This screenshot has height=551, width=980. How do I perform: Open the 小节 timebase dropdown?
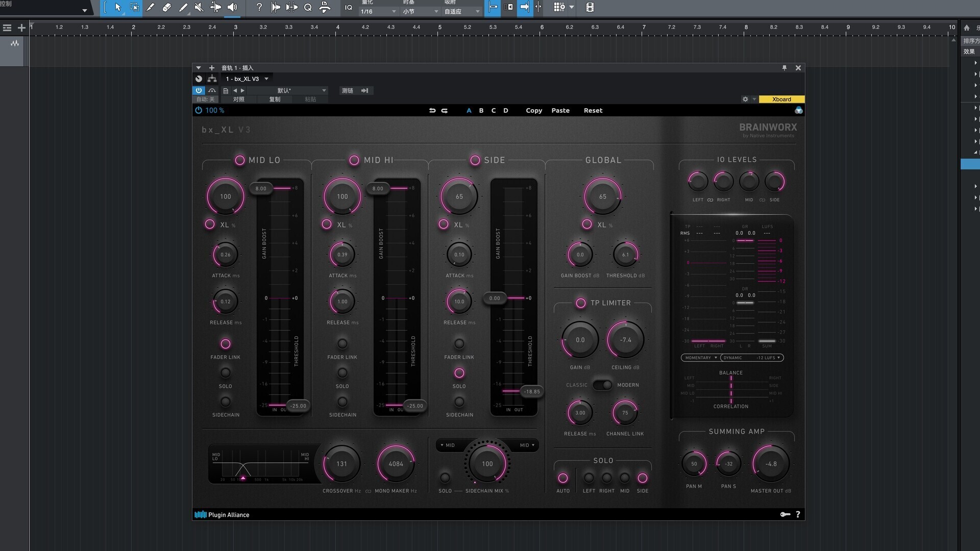[x=421, y=11]
